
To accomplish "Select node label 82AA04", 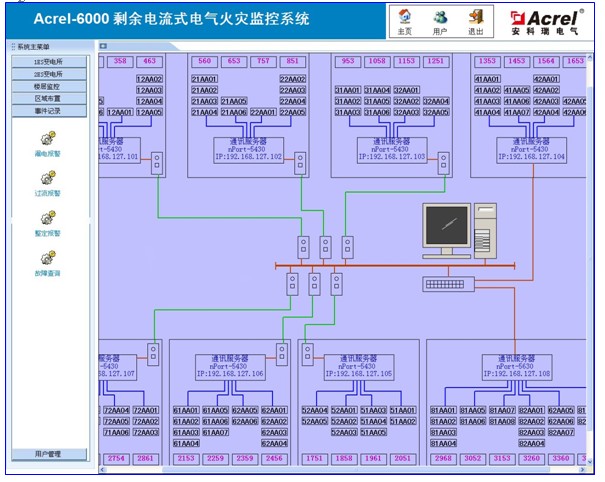I will pos(531,444).
